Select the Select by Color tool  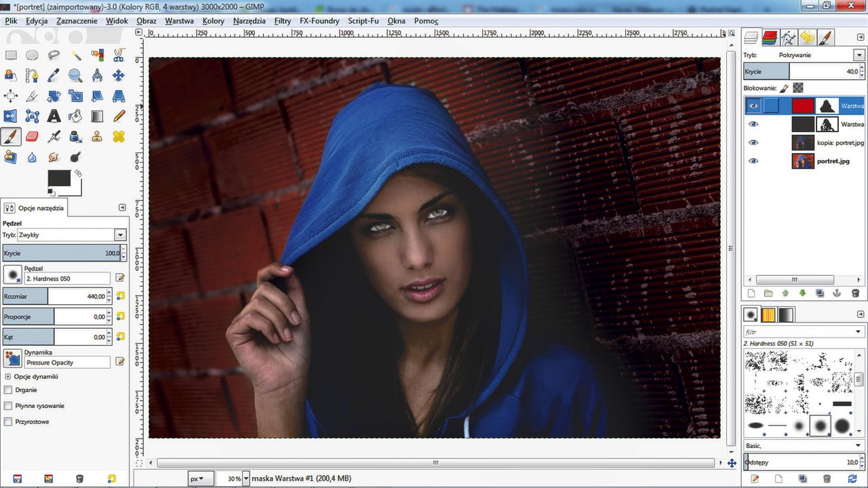[x=97, y=56]
